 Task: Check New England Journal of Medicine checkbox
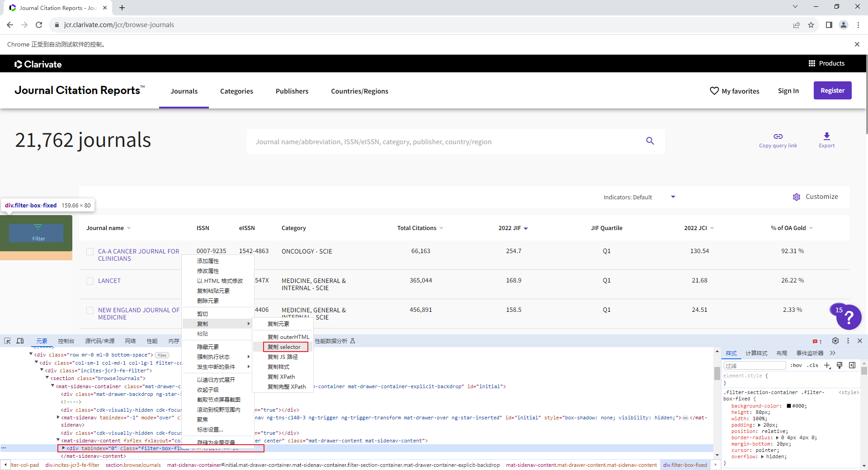point(90,310)
